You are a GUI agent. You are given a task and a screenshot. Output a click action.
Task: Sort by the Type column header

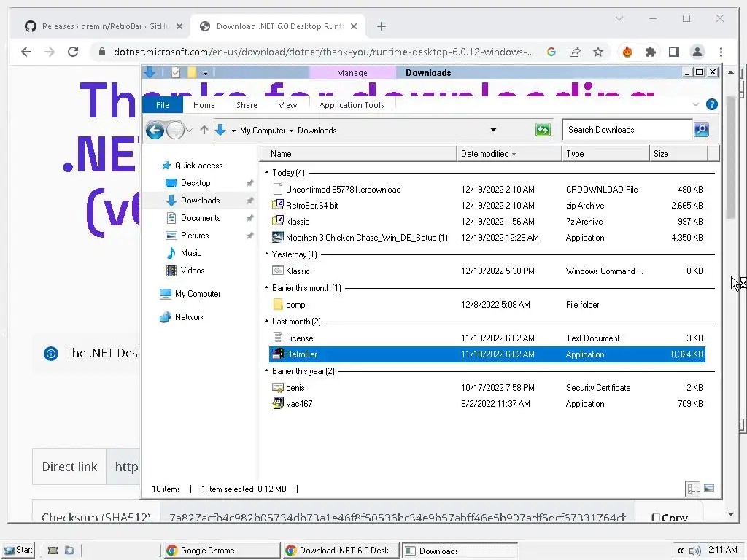point(605,154)
